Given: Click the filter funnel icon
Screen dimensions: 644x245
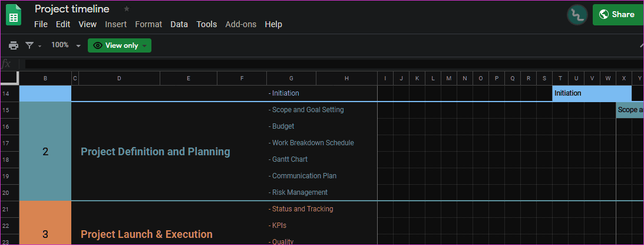Looking at the screenshot, I should point(29,45).
